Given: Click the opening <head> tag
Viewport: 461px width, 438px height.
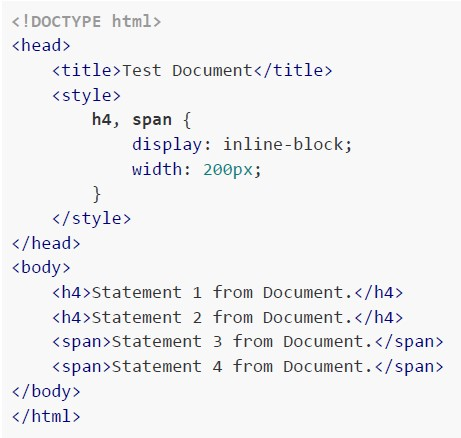Looking at the screenshot, I should 41,46.
